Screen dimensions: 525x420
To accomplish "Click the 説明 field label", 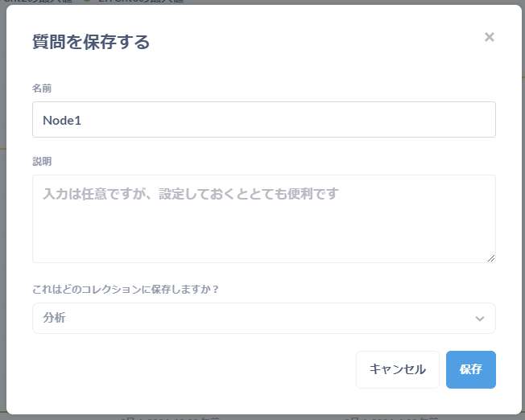I will 42,161.
